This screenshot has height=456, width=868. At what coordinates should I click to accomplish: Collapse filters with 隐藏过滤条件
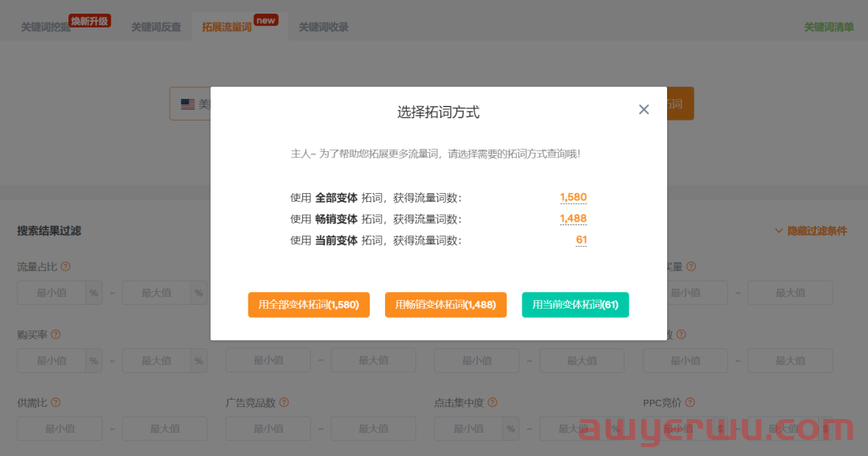tap(810, 231)
